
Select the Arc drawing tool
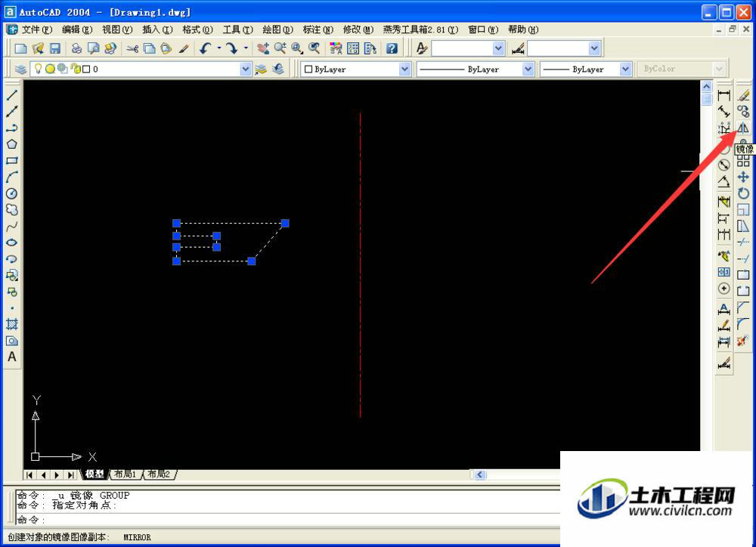(x=12, y=177)
